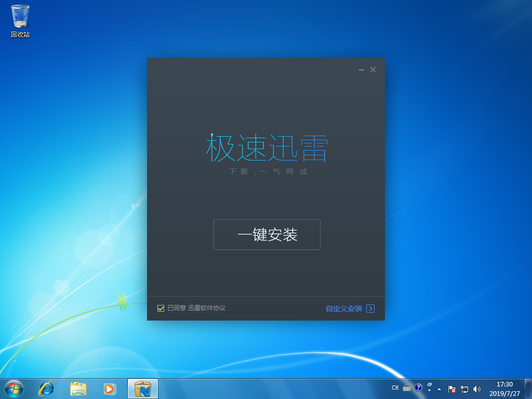Screen dimensions: 532x399
Task: Click the language bar help icon
Action: pos(418,388)
